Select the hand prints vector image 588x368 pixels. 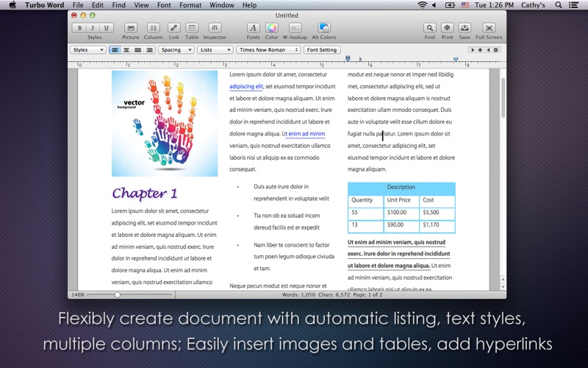(x=165, y=124)
